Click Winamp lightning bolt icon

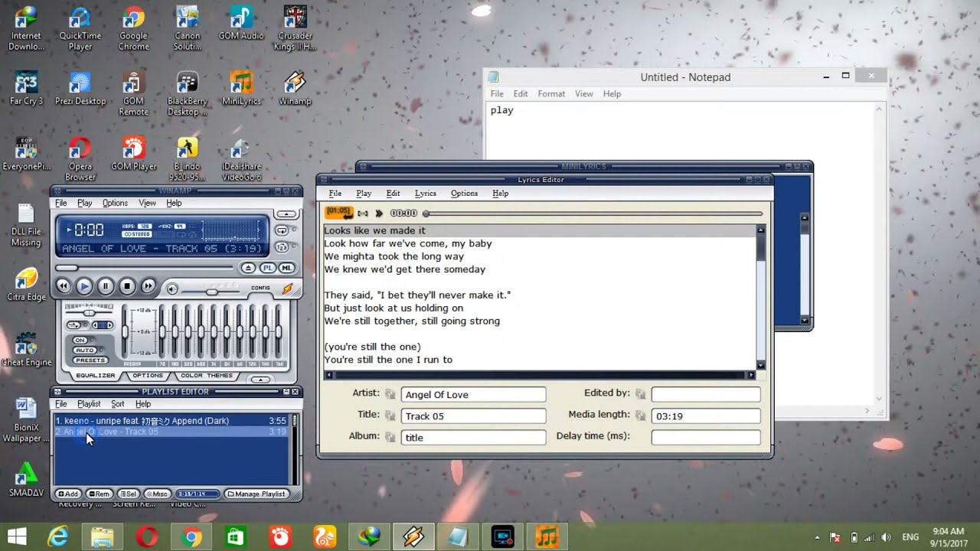pos(287,289)
